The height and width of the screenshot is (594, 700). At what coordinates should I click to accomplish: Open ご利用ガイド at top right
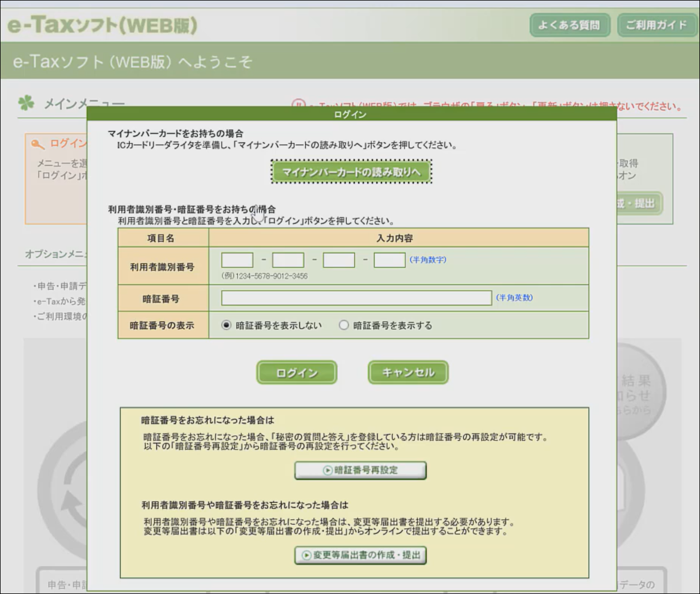click(x=656, y=25)
